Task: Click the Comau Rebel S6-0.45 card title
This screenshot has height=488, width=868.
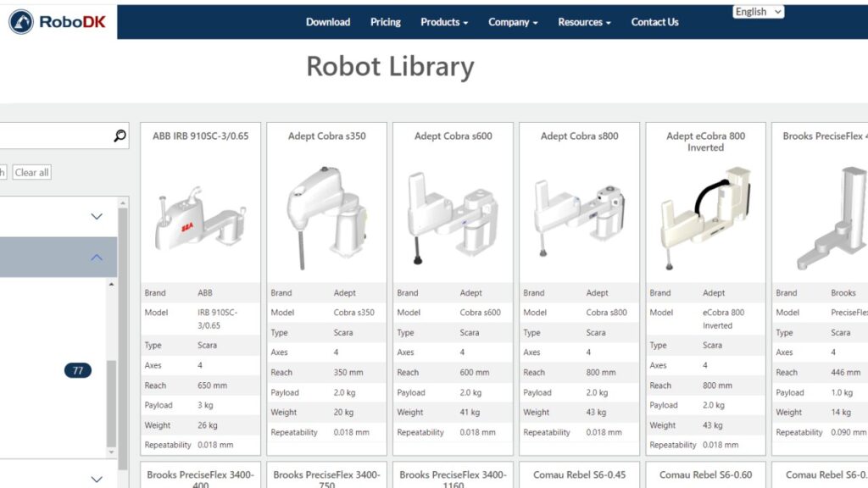Action: tap(577, 475)
